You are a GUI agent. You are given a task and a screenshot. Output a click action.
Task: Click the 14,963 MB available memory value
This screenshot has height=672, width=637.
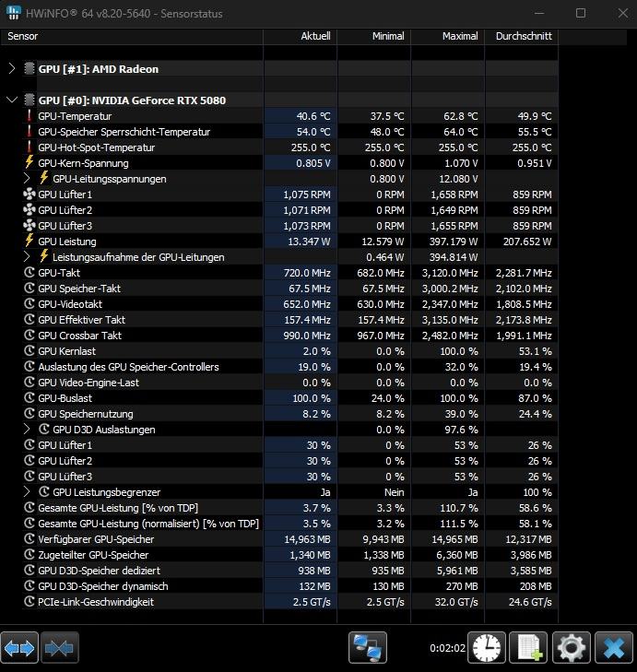(x=307, y=539)
